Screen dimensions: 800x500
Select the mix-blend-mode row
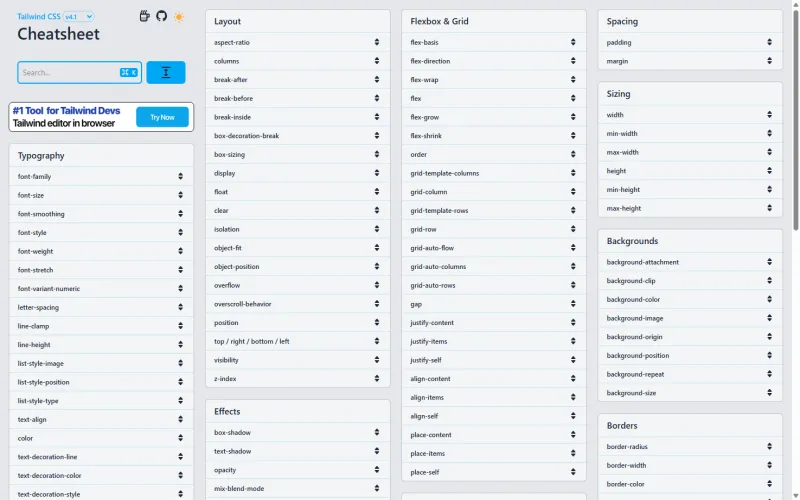coord(298,488)
